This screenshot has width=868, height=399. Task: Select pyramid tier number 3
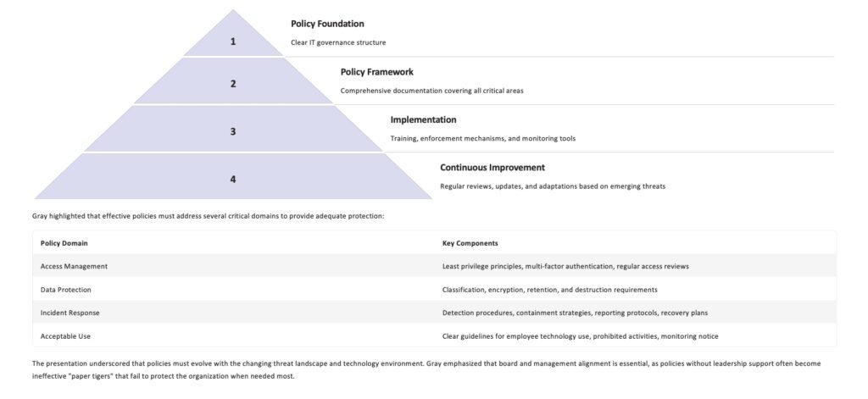coord(233,131)
